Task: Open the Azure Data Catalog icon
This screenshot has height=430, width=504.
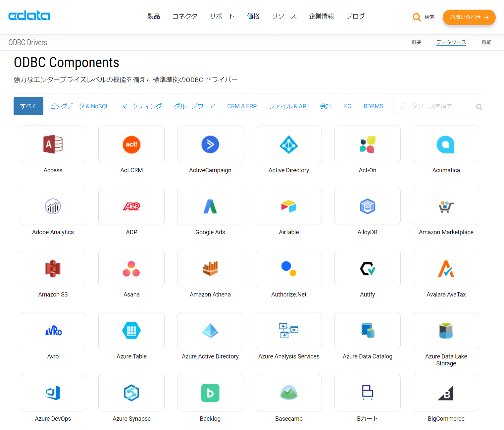Action: point(368,331)
